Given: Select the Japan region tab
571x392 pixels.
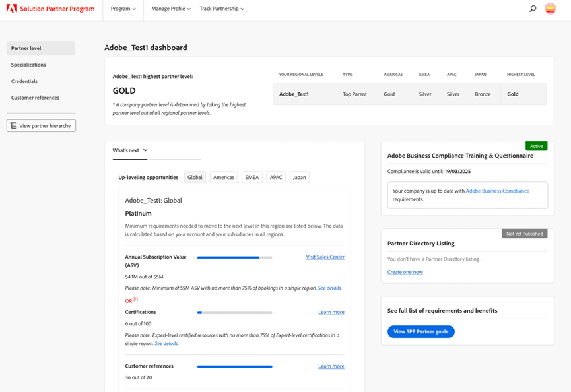Looking at the screenshot, I should coord(299,177).
